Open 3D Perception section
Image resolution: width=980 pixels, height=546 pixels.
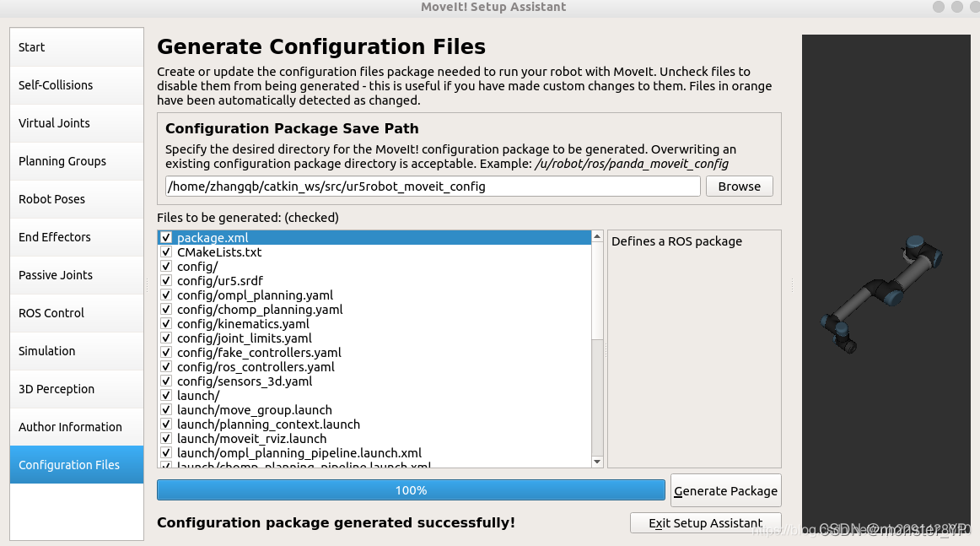[x=76, y=389]
